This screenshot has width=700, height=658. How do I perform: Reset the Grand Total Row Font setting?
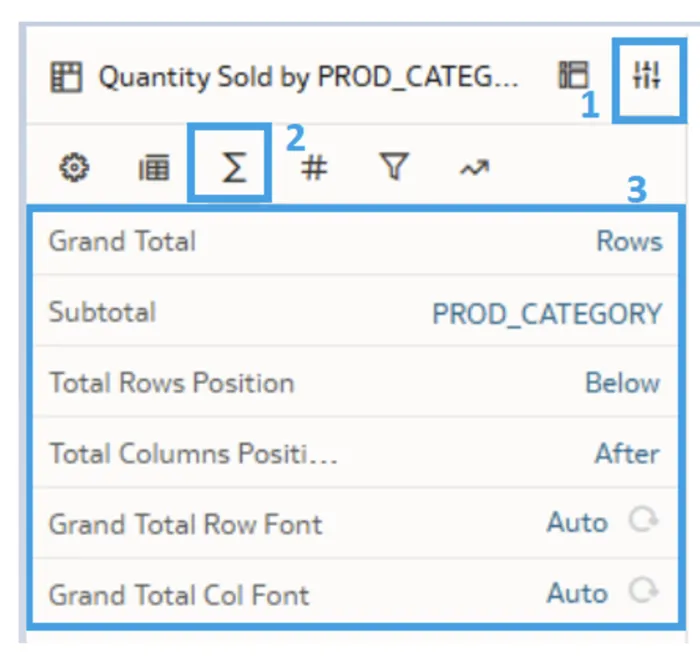point(644,522)
